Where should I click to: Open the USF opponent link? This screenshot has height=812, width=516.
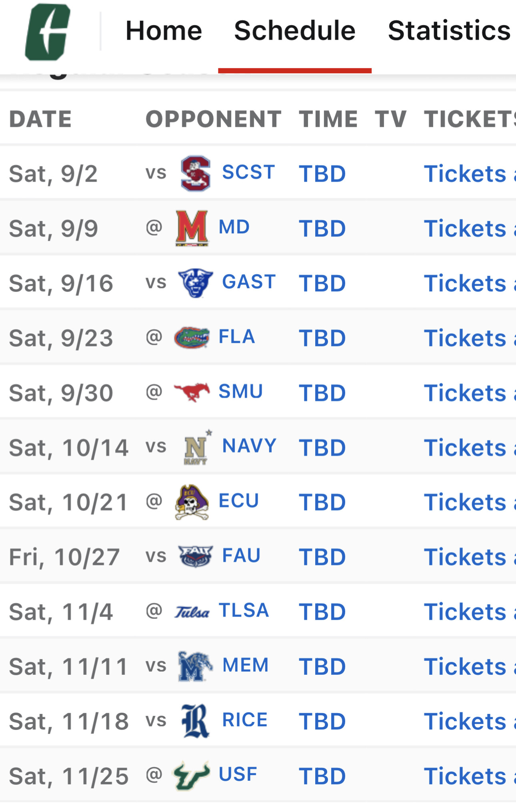pyautogui.click(x=238, y=774)
